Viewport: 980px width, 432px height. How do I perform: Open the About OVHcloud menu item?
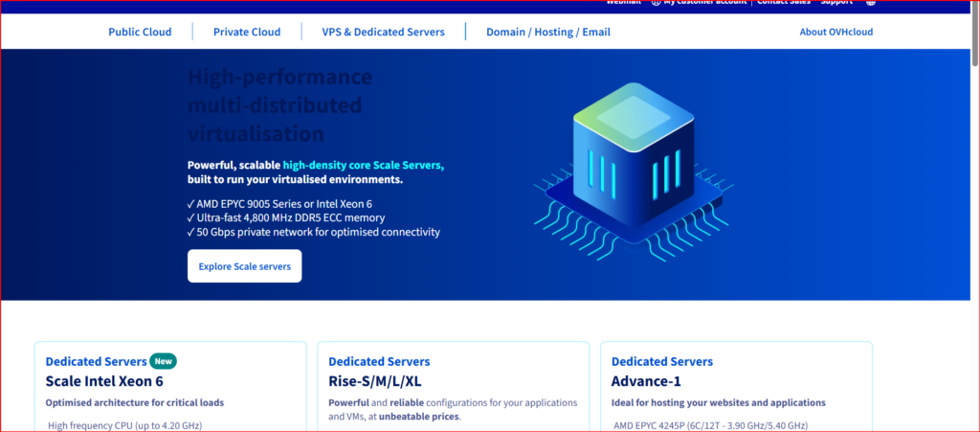(x=835, y=32)
